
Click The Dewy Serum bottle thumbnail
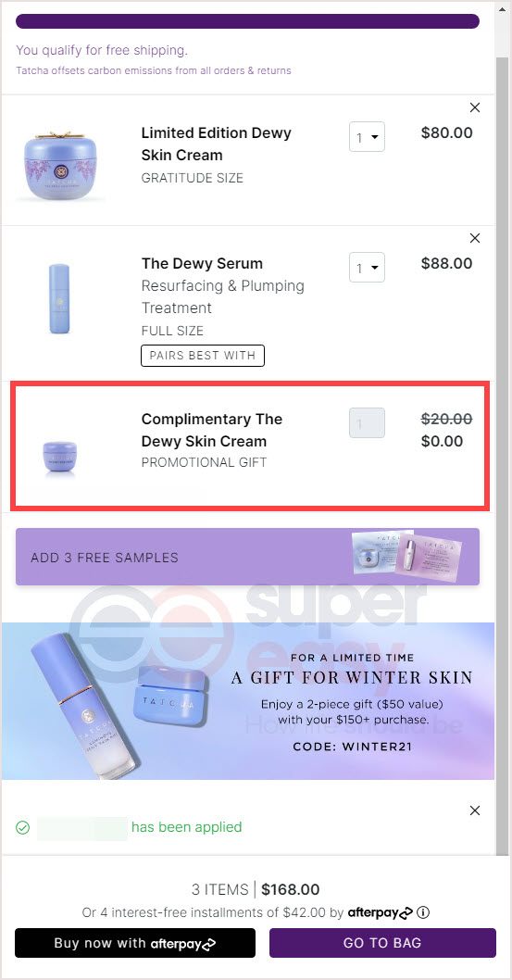(59, 298)
